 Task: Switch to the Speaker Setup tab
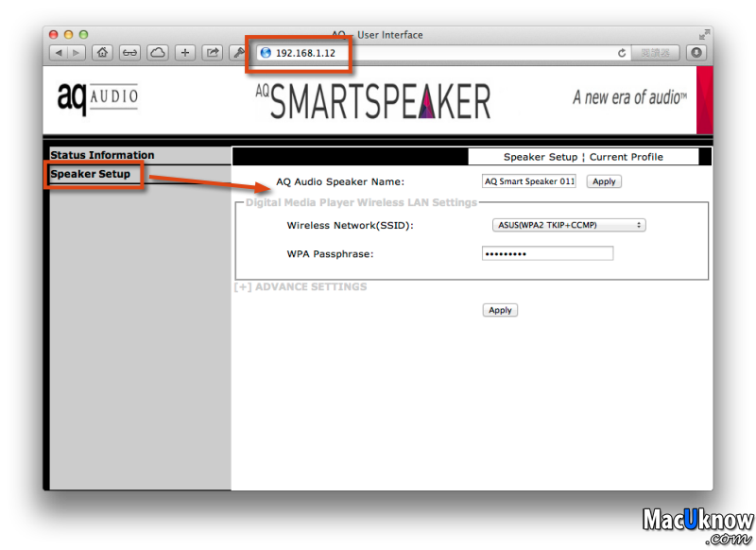(x=540, y=157)
